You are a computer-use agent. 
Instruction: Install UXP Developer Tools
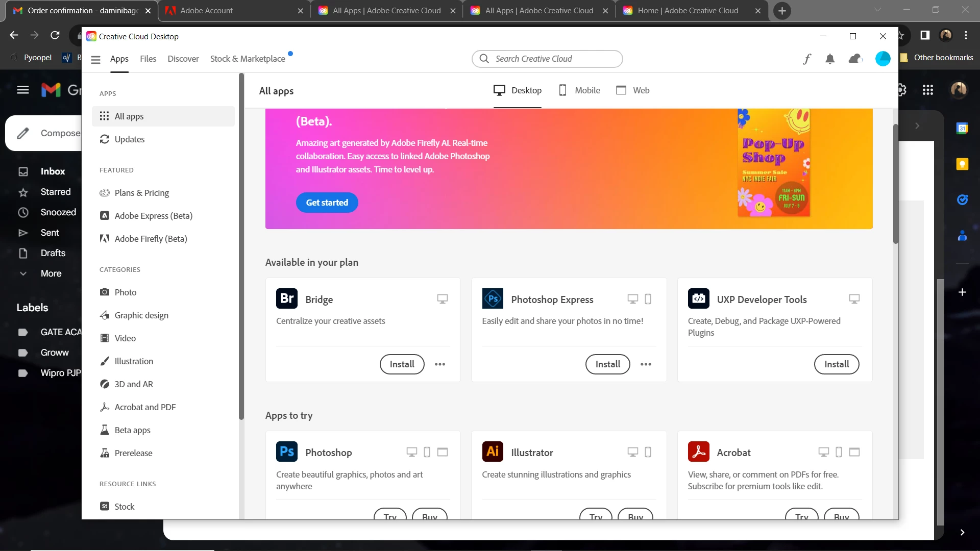[x=836, y=364]
